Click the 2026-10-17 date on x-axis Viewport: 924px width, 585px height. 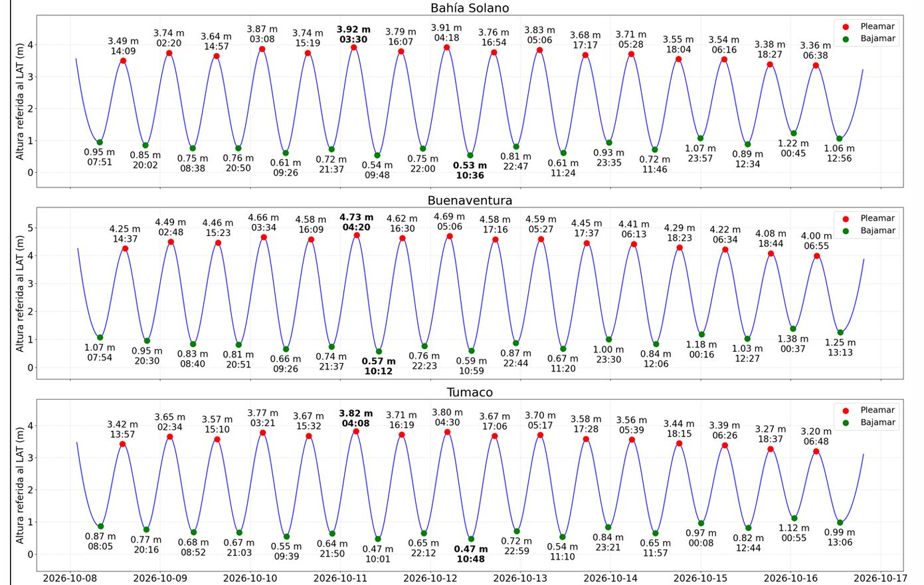coord(881,578)
